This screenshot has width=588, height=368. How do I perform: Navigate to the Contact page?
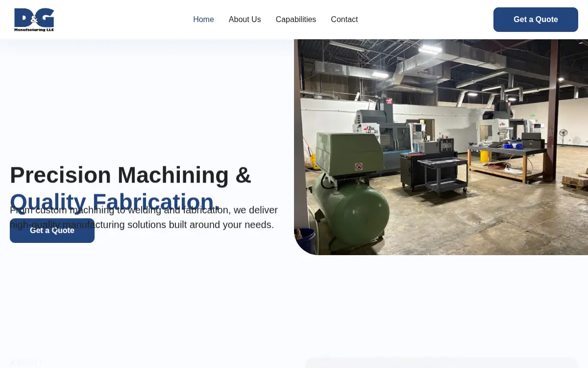pyautogui.click(x=344, y=20)
